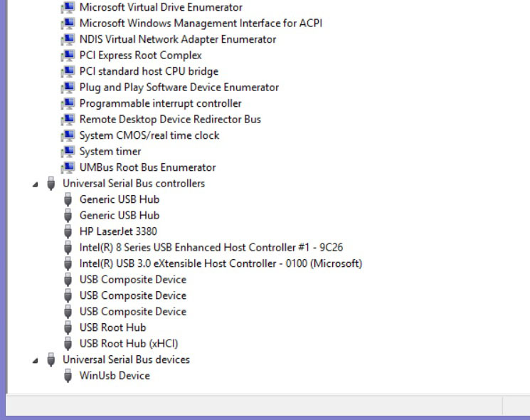Image resolution: width=530 pixels, height=420 pixels.
Task: Click the UMBus Root Bus Enumerator icon
Action: 68,167
